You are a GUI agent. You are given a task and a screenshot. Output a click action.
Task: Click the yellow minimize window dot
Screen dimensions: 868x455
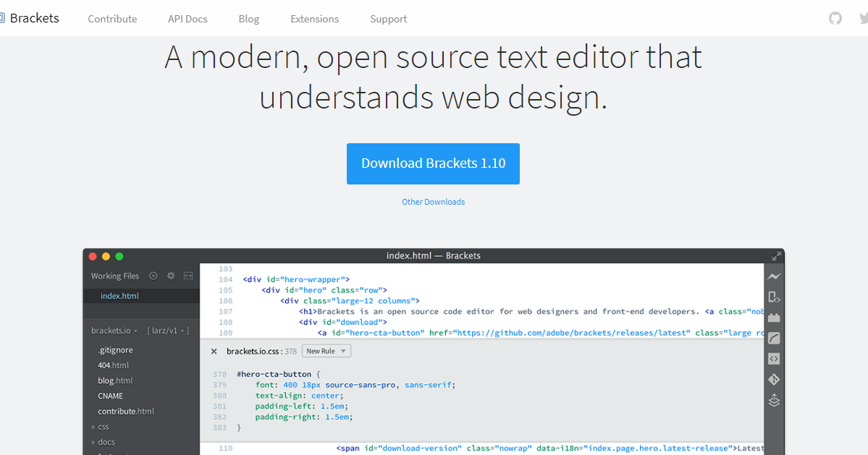[x=106, y=257]
